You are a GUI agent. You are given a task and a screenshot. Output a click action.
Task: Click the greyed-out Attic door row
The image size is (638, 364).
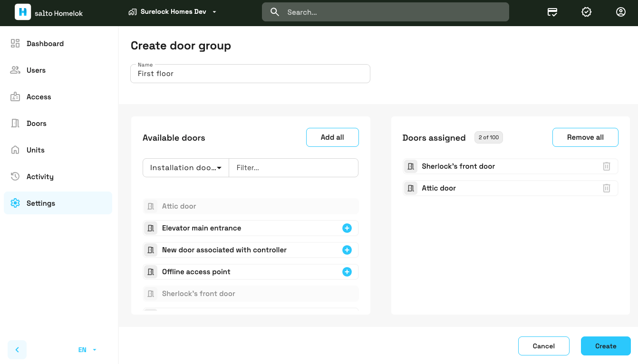tap(251, 206)
